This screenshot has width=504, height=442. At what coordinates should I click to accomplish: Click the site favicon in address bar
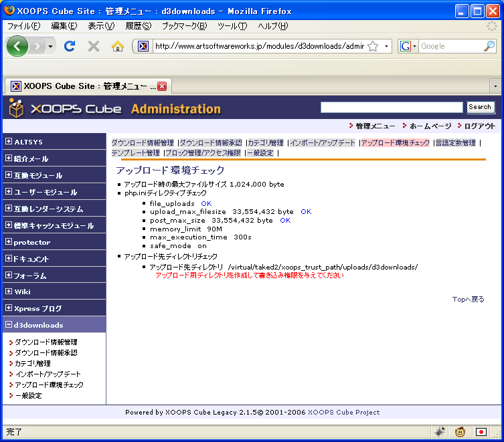[143, 46]
